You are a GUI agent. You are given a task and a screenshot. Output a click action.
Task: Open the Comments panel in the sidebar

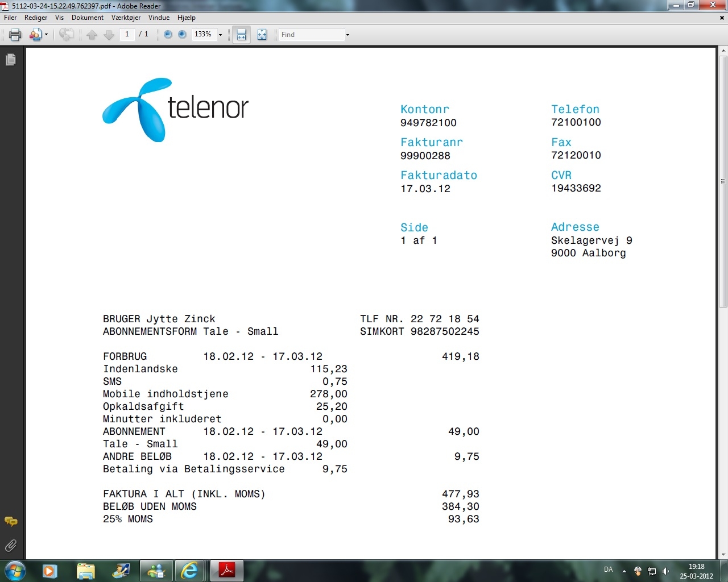pos(10,521)
